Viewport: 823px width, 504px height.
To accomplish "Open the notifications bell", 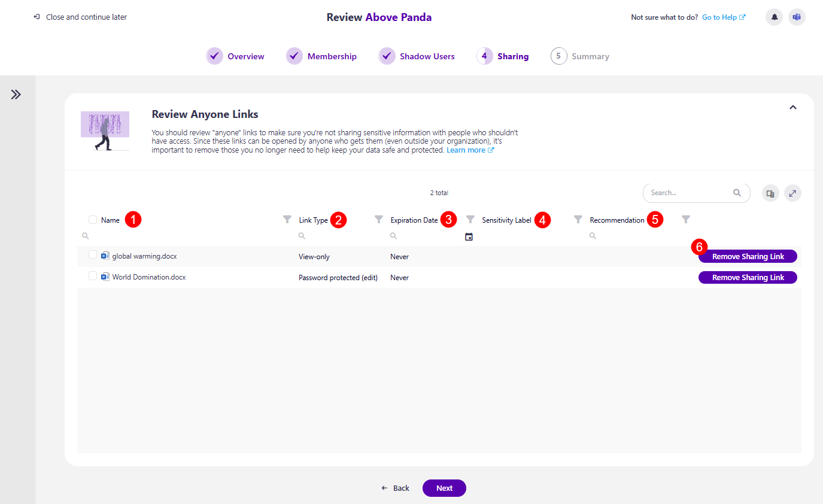I will pos(774,17).
